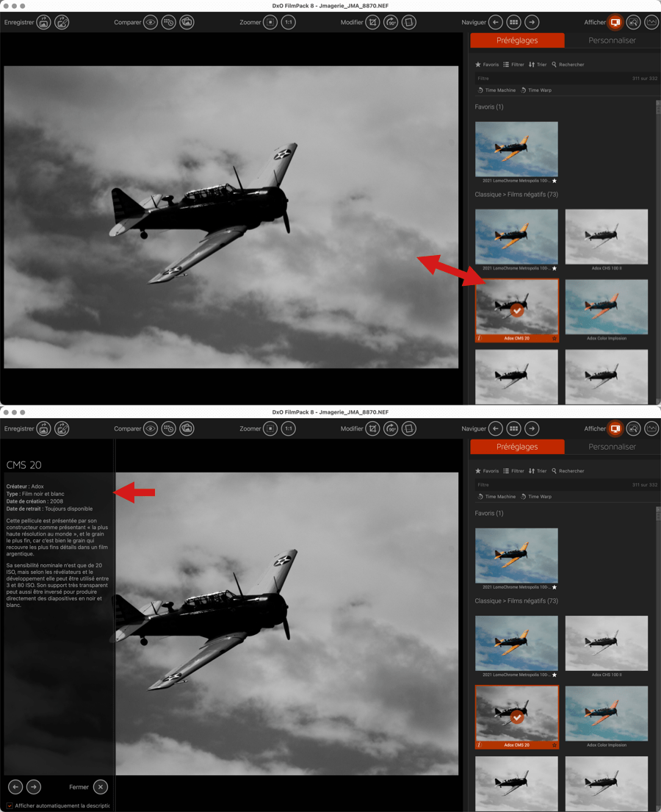Toggle the favorite star on Adox CMS 20 in the lower window
This screenshot has width=661, height=812.
(x=555, y=745)
